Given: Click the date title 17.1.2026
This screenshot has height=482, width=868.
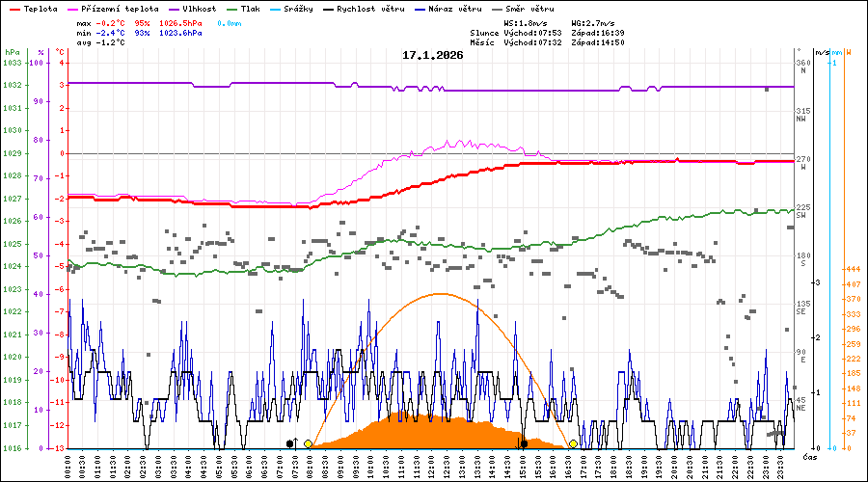Looking at the screenshot, I should point(433,55).
